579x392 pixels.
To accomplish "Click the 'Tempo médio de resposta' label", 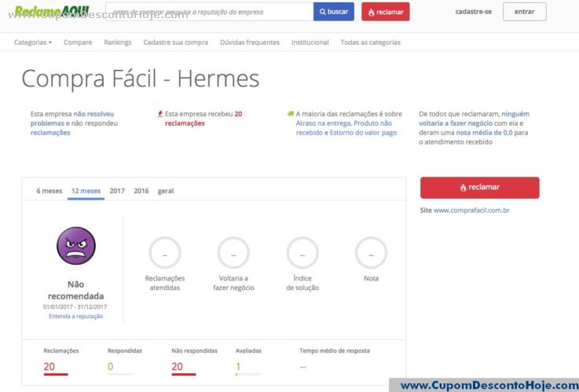I will [x=335, y=350].
